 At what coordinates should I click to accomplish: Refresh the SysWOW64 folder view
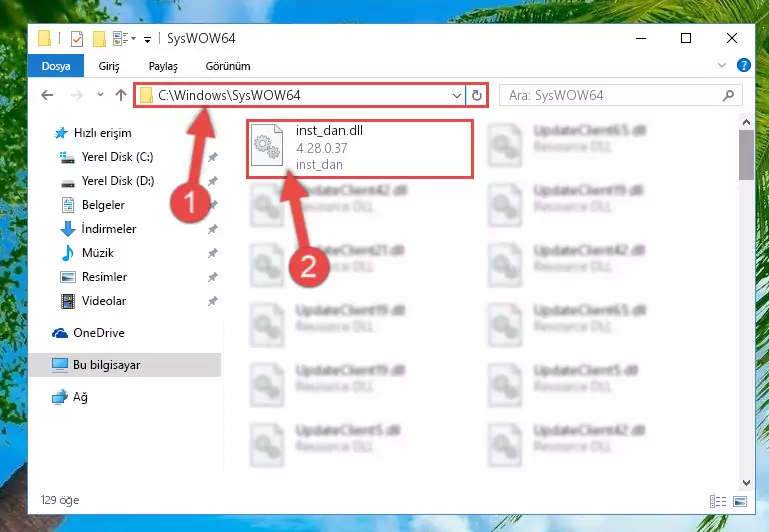[x=477, y=95]
